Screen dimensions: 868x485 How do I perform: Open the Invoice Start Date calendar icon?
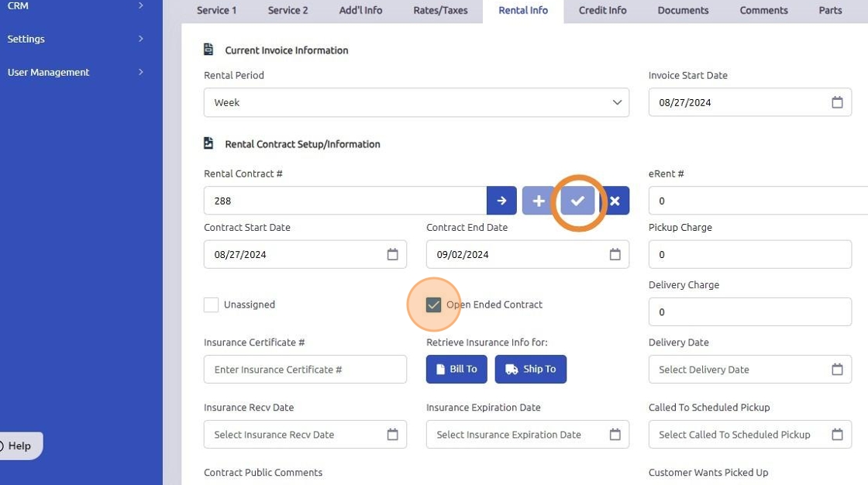pos(837,102)
